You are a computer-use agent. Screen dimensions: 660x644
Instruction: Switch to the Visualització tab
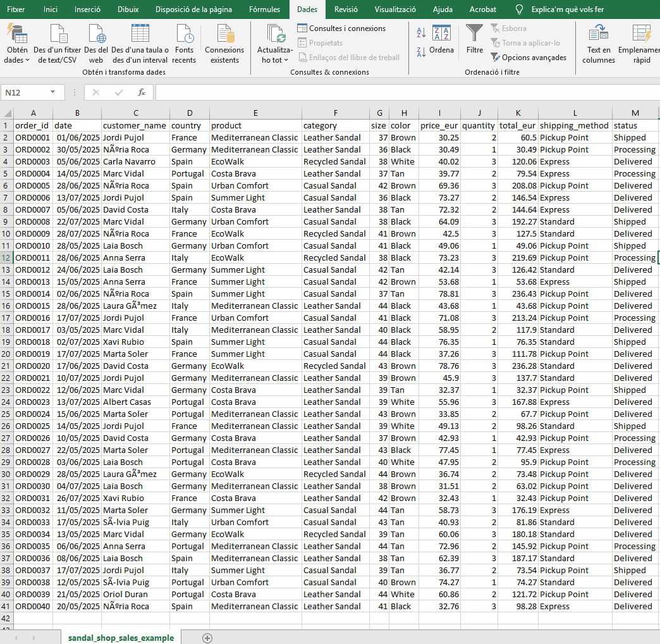point(395,9)
